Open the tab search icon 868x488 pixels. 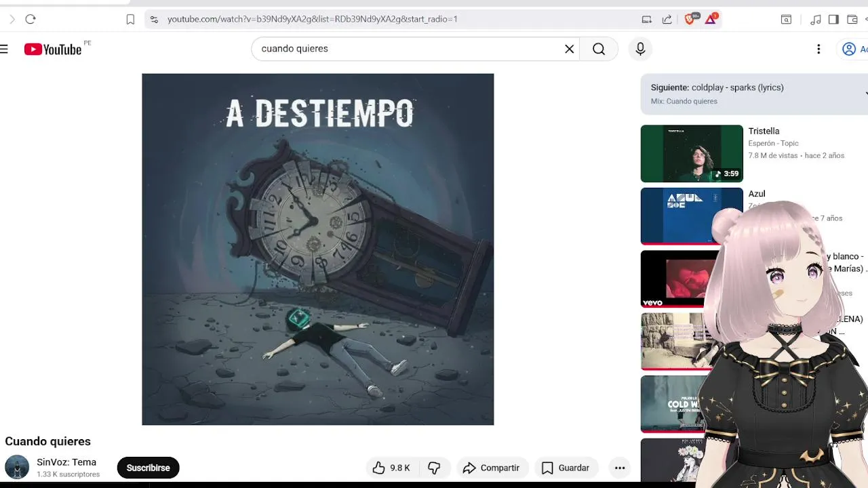coord(786,20)
